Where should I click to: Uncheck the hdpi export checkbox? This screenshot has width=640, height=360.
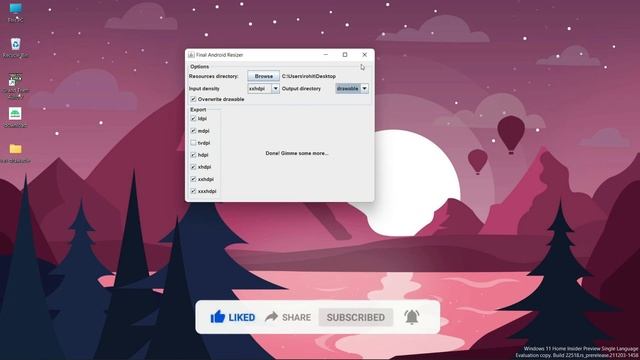point(193,155)
